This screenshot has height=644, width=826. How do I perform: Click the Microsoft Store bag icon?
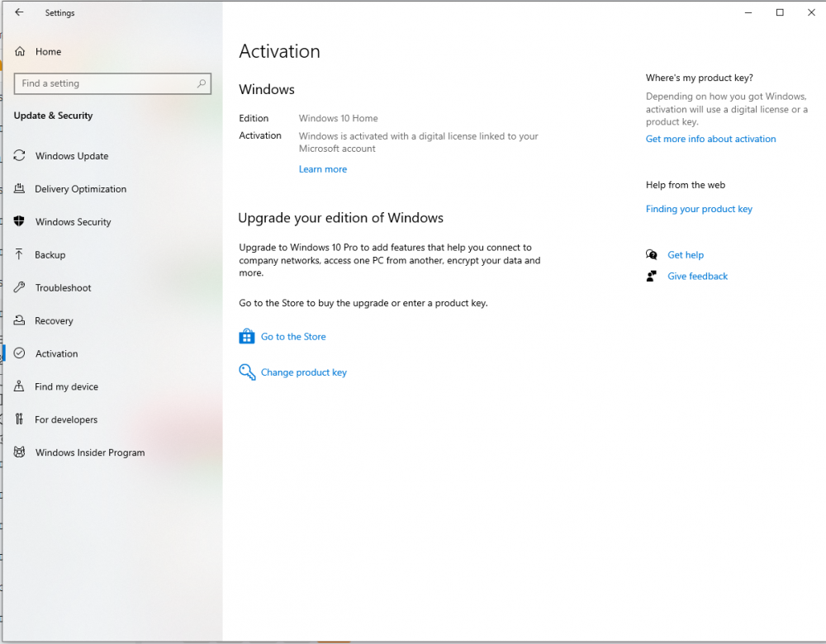coord(246,336)
